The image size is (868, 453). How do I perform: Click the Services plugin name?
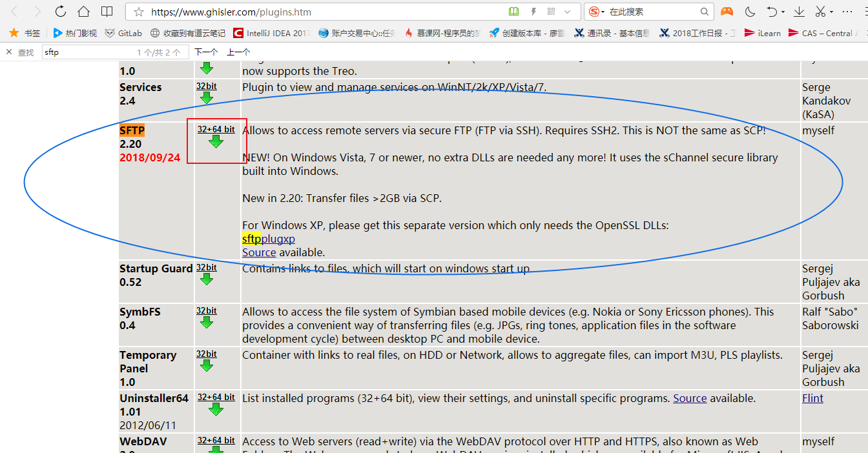(x=141, y=87)
